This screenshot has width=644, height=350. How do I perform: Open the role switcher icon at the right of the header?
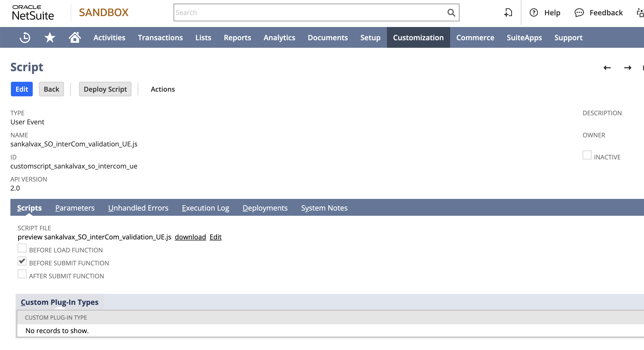[640, 13]
